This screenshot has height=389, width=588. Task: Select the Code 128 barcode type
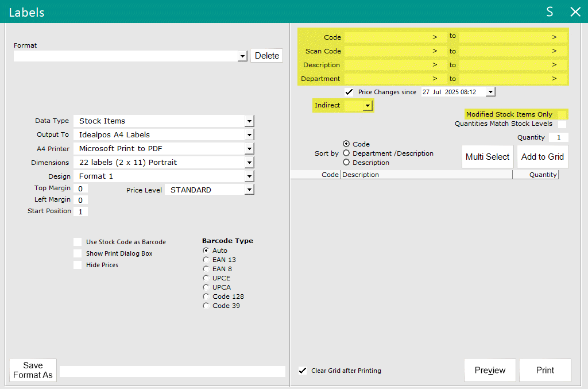click(206, 296)
